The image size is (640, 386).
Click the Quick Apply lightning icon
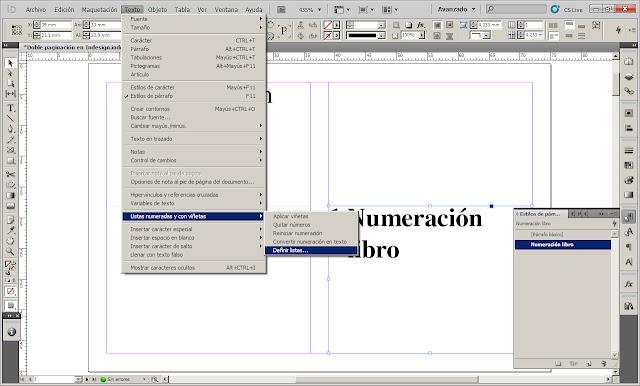click(619, 30)
